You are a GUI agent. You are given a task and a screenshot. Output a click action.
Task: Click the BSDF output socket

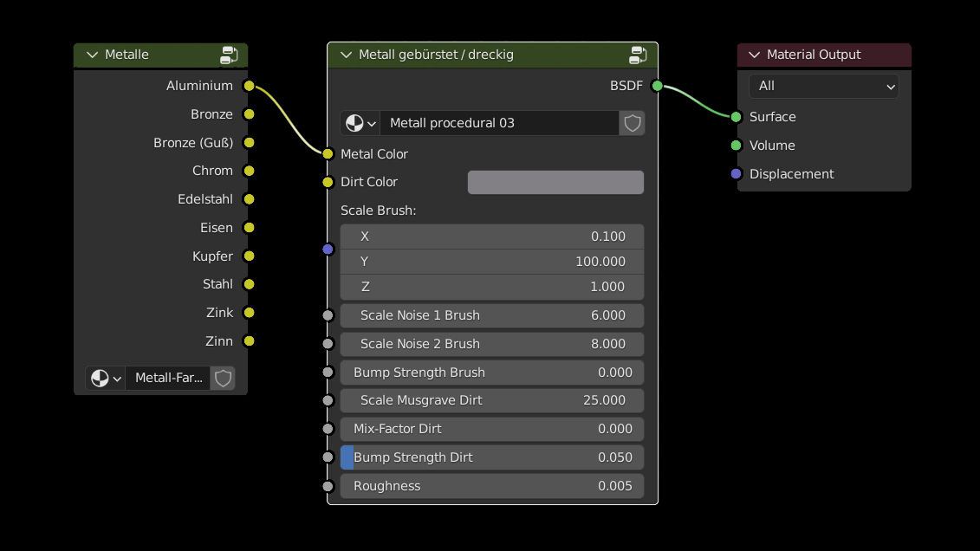coord(657,86)
